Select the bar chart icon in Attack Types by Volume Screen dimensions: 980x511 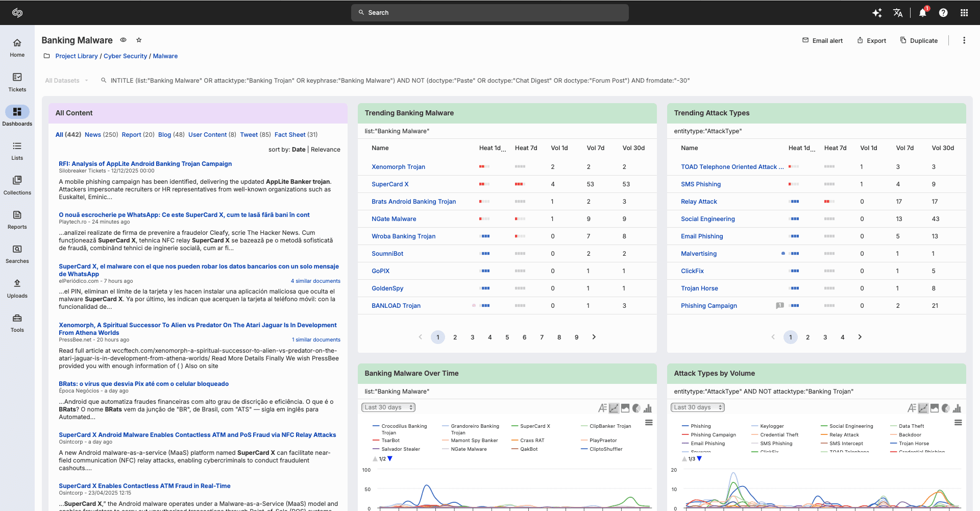957,408
